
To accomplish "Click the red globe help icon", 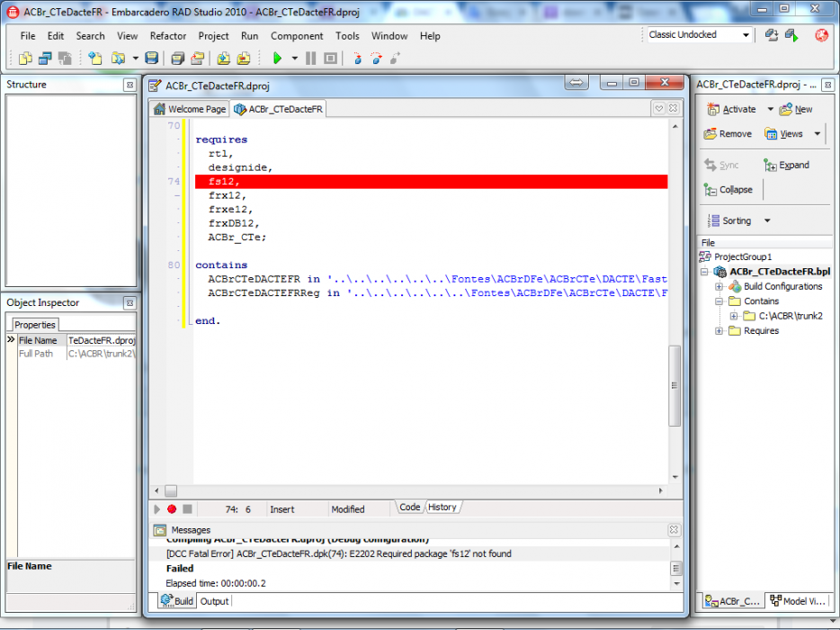I will 821,35.
